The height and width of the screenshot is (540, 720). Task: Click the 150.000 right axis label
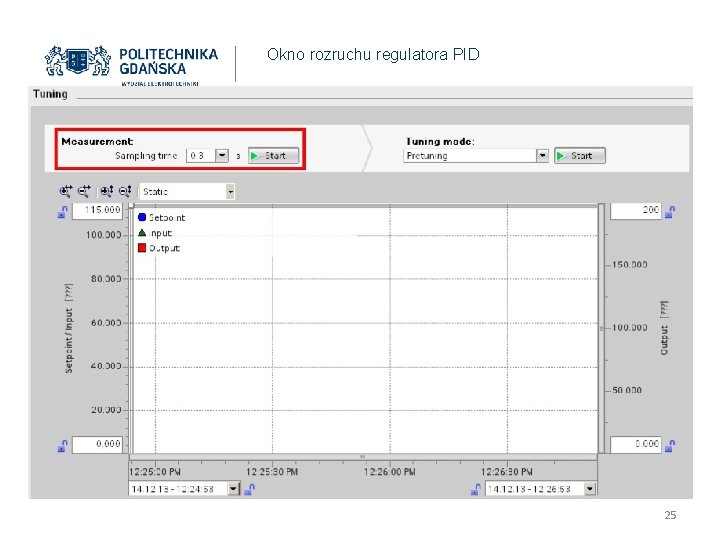click(630, 265)
